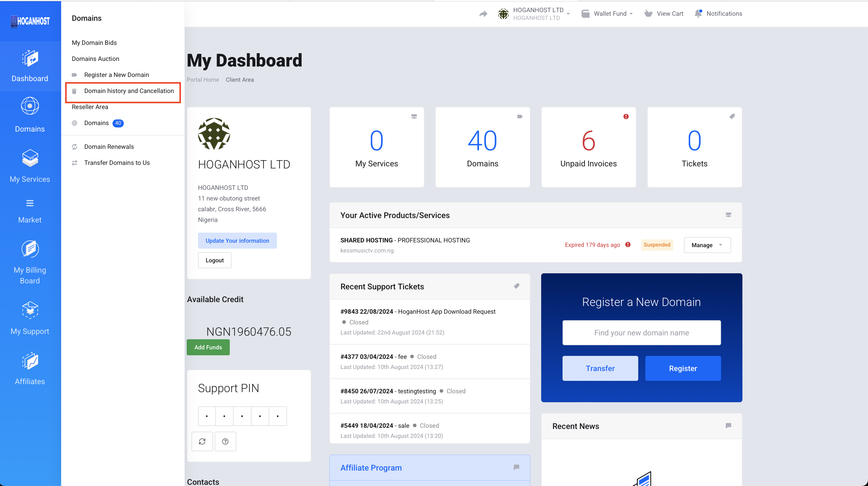Click Portal Home breadcrumb link
Screen dimensions: 868x486
pyautogui.click(x=202, y=80)
